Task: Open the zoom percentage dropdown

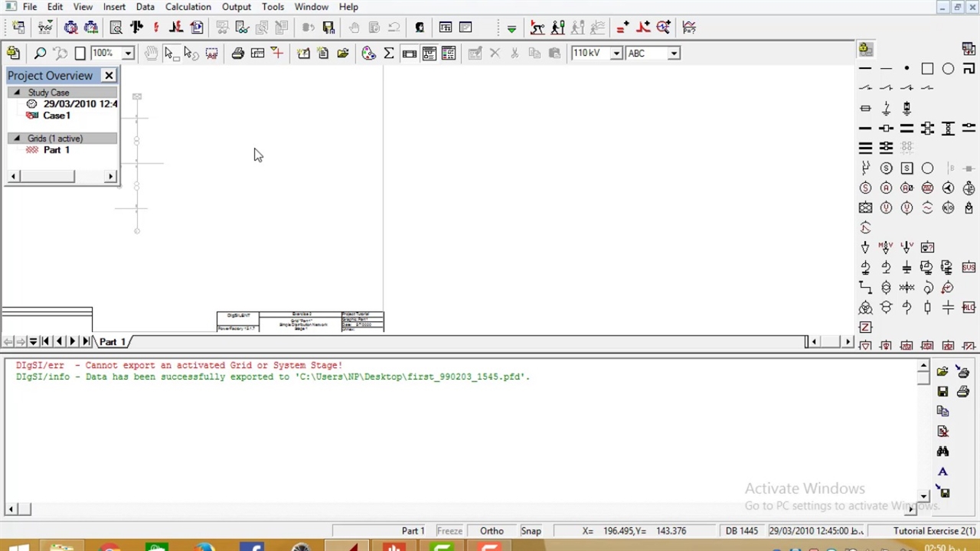Action: 128,54
